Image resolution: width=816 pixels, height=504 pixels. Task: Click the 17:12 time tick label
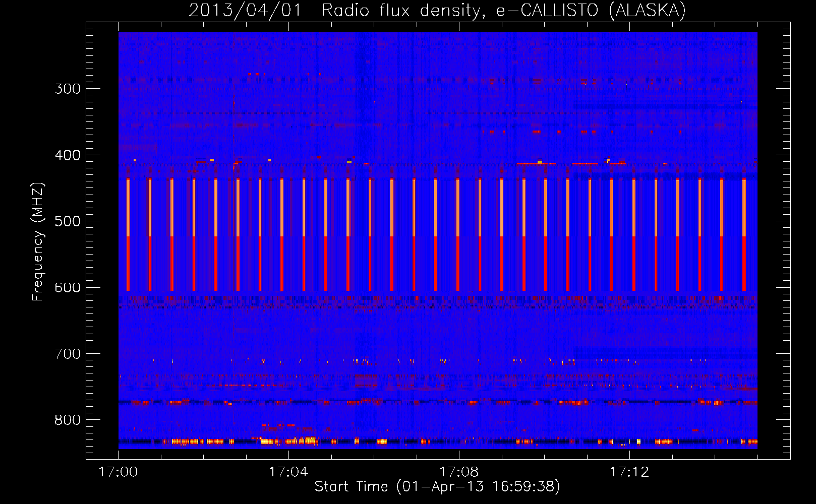click(629, 472)
